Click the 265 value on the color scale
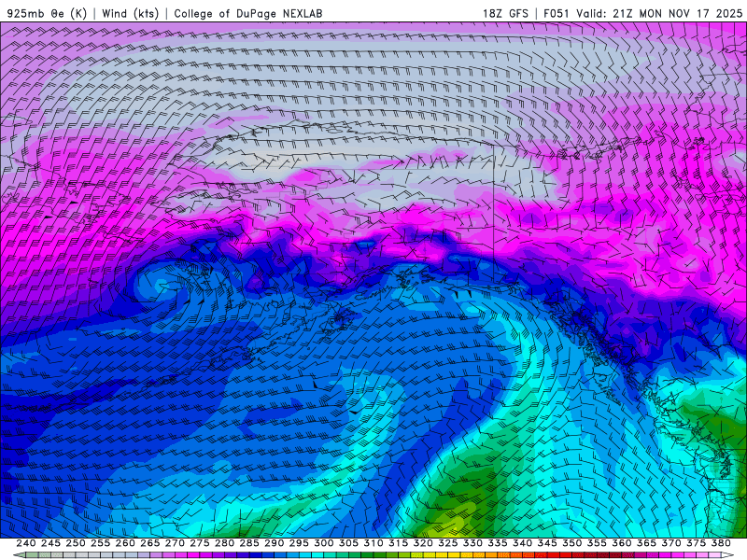Screen dimensions: 747x560 [149, 543]
